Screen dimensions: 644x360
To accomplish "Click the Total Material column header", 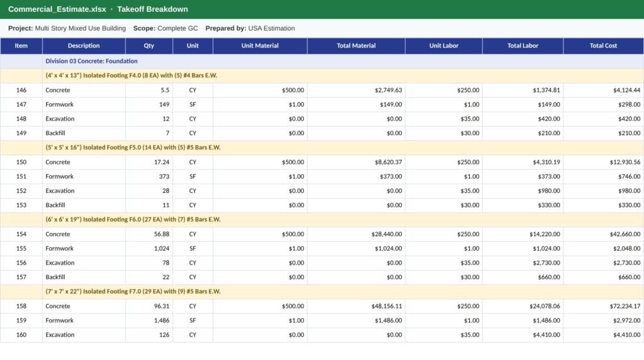I will click(356, 46).
